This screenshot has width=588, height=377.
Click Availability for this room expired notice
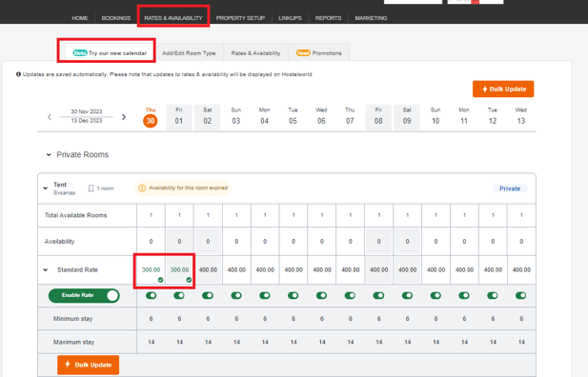tap(183, 188)
